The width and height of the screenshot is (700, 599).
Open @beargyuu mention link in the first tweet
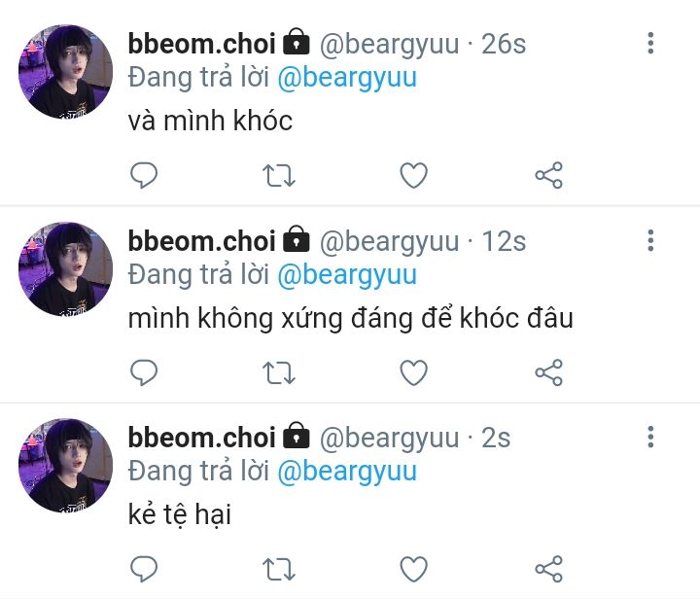[x=347, y=78]
